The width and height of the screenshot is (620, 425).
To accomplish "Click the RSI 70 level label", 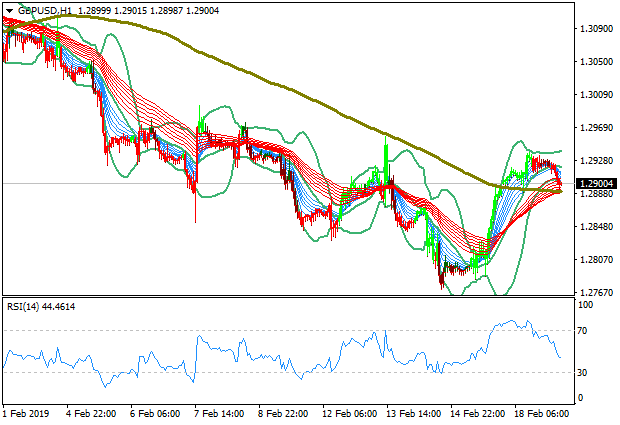I will click(583, 330).
